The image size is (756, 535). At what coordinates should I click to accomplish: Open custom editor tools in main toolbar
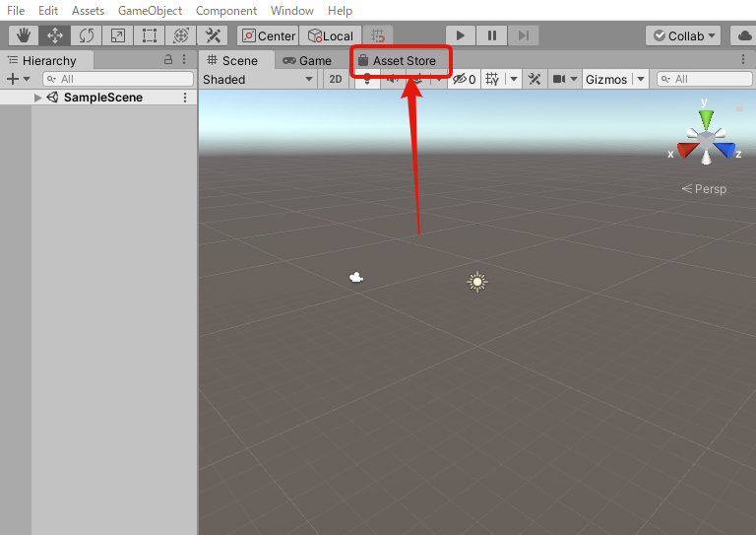[x=213, y=35]
